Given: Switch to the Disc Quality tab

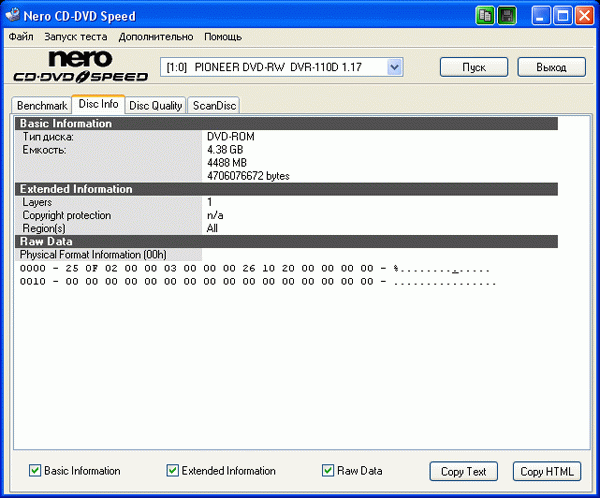Looking at the screenshot, I should coord(155,105).
